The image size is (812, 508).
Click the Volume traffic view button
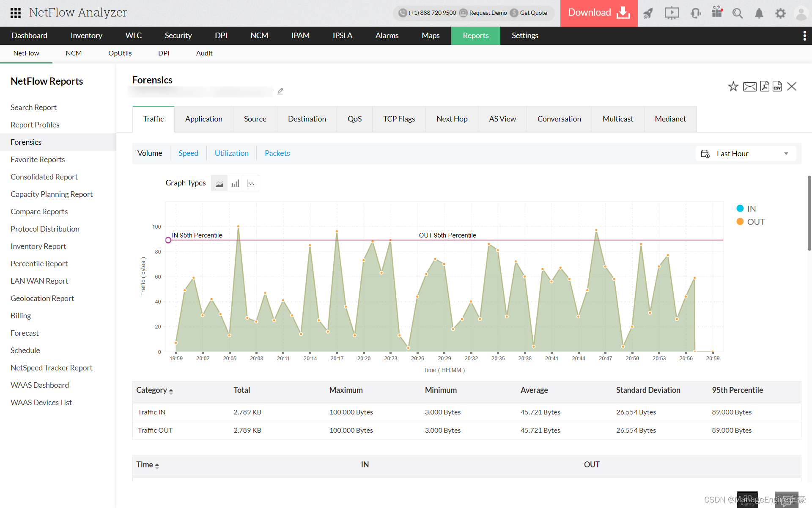pos(150,153)
